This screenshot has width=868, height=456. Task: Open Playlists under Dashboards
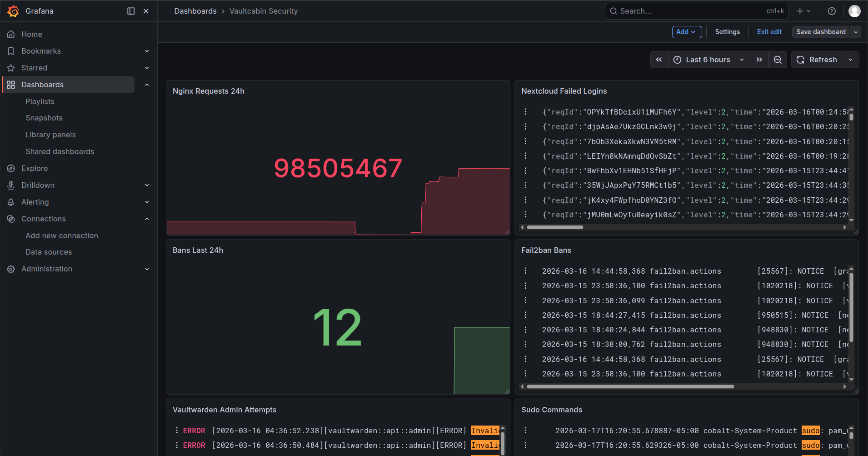[40, 101]
